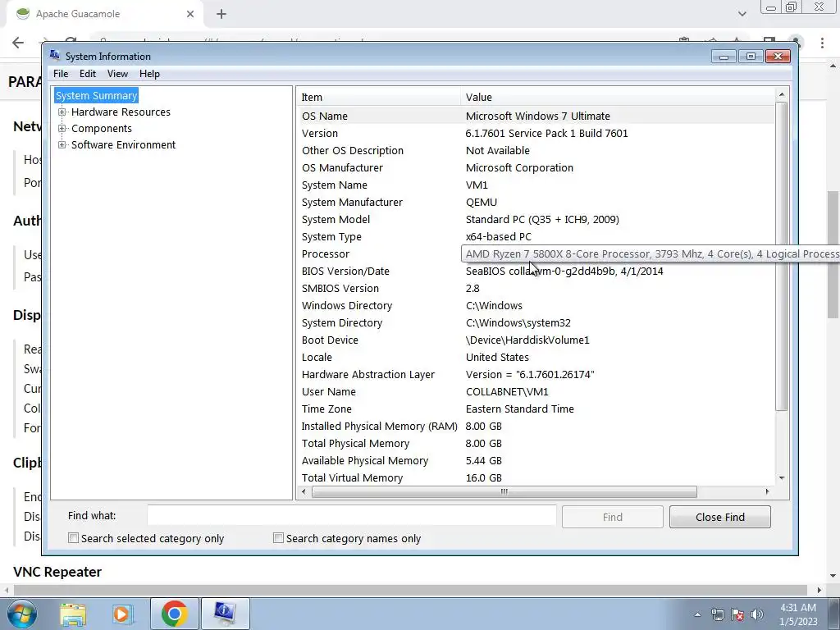Select Software Environment tree item
This screenshot has height=630, width=840.
[123, 144]
